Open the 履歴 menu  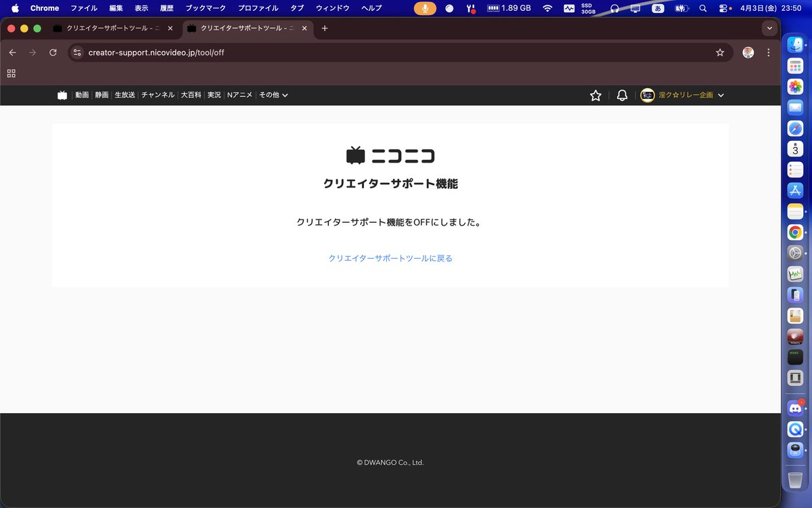click(166, 8)
